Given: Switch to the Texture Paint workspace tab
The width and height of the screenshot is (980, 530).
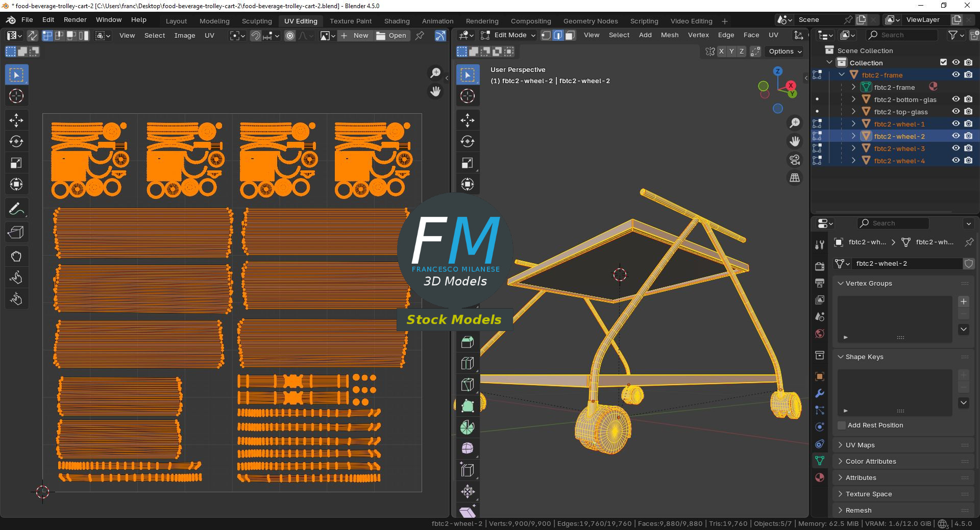Looking at the screenshot, I should [350, 21].
